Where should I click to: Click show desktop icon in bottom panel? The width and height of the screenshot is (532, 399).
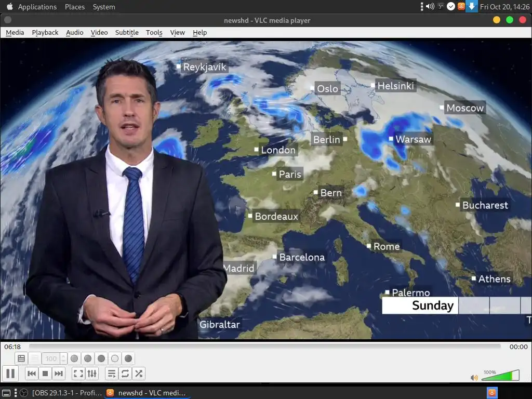6,393
